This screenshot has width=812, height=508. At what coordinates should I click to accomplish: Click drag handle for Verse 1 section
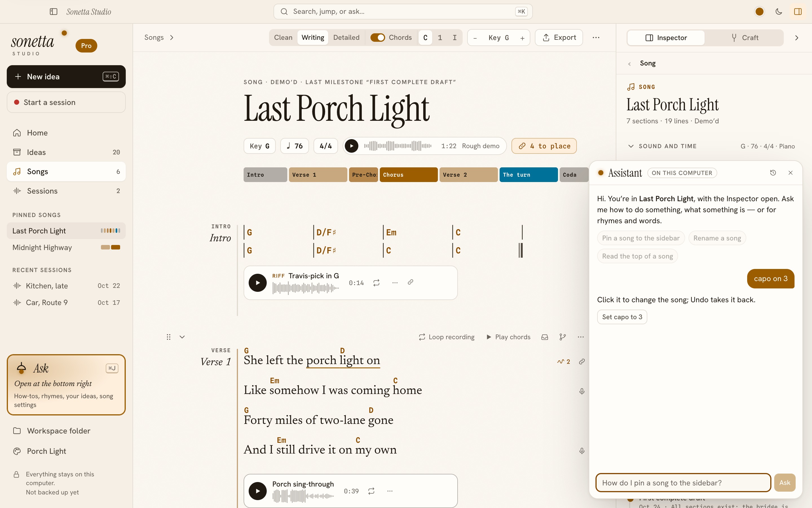click(168, 337)
